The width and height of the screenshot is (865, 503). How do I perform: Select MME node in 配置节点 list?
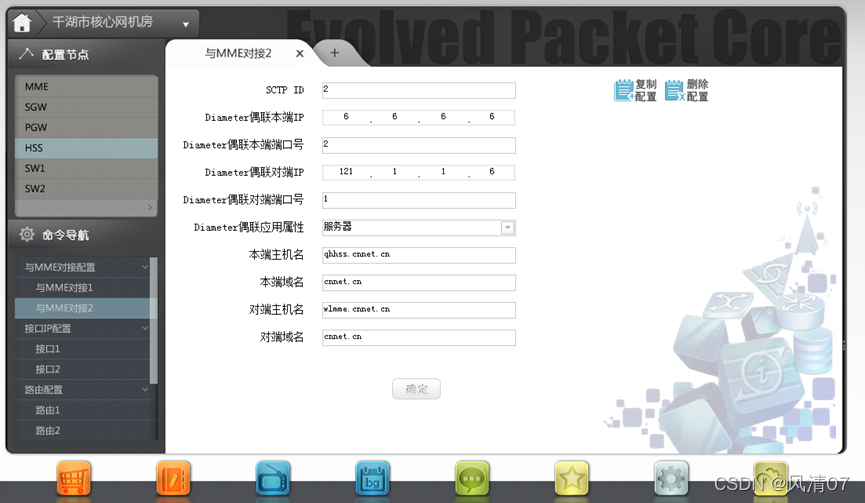point(86,87)
